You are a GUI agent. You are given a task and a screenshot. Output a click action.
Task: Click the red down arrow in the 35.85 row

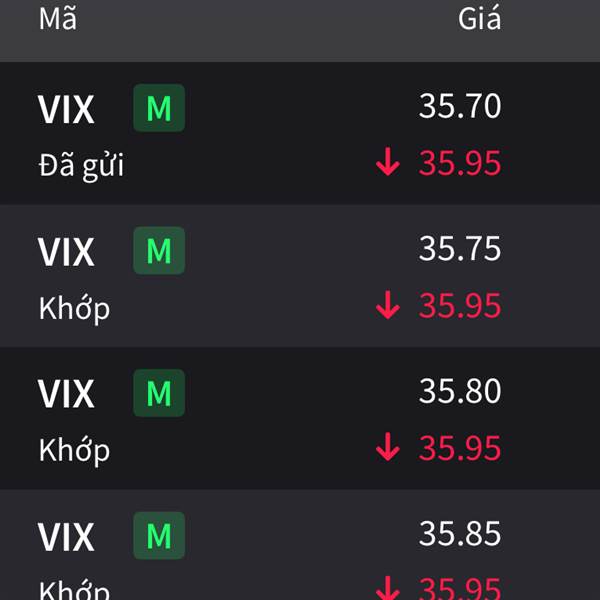point(388,589)
